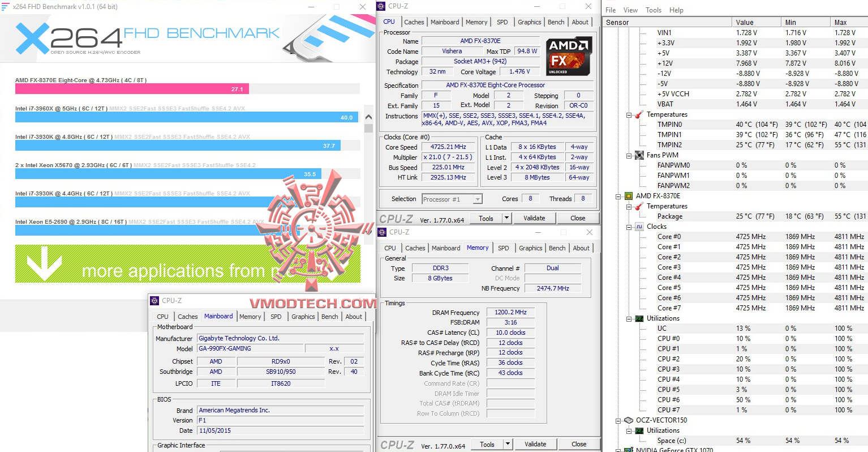This screenshot has height=452, width=868.
Task: Collapse the Temperatures node above TMPIN0
Action: point(629,115)
